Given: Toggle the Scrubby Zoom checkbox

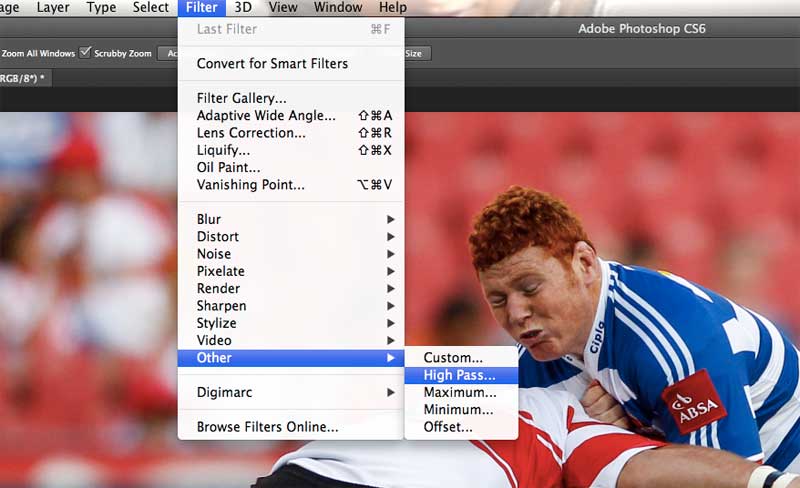Looking at the screenshot, I should pyautogui.click(x=85, y=52).
